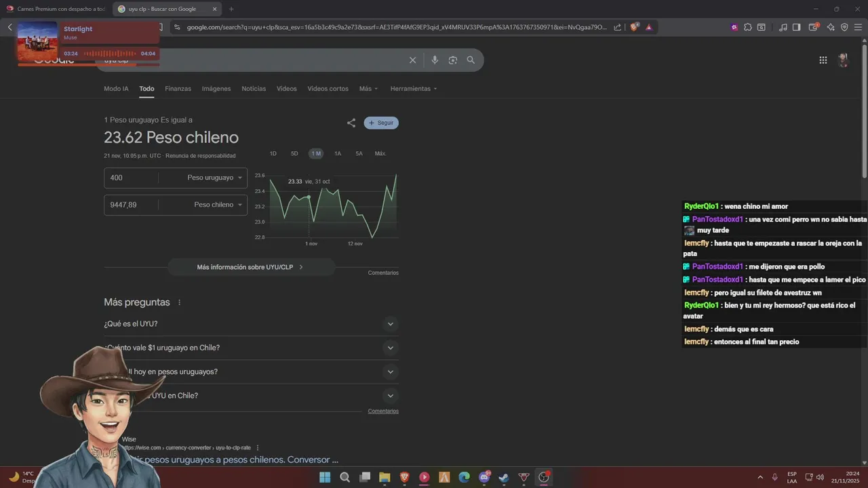
Task: Share the currency conversion result
Action: [x=351, y=123]
